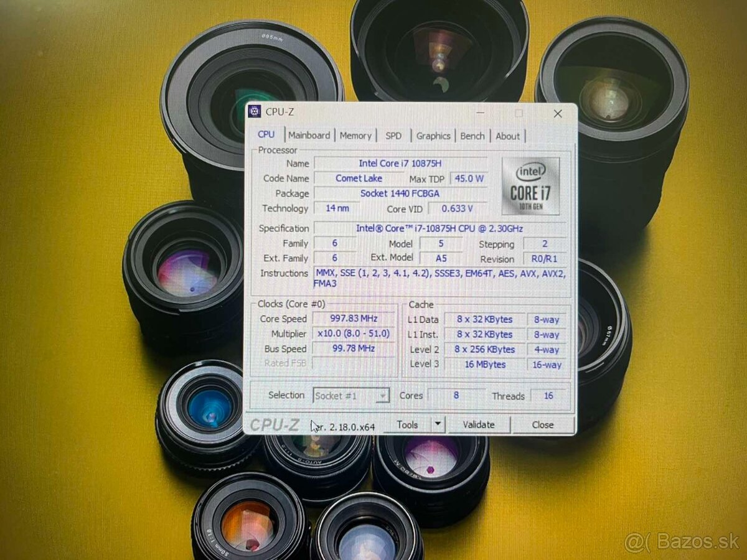This screenshot has width=747, height=560.
Task: Click the L1 Data value '8 x 32 KBytes'
Action: 484,319
